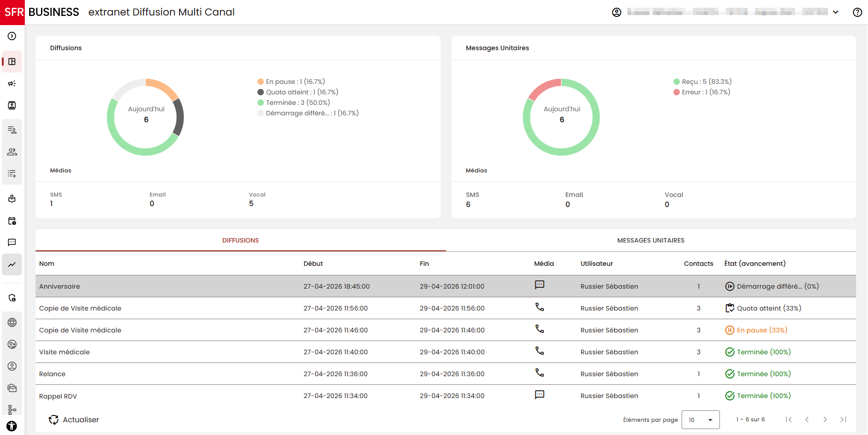The width and height of the screenshot is (868, 435).
Task: Click the globe icon in sidebar
Action: click(x=12, y=322)
